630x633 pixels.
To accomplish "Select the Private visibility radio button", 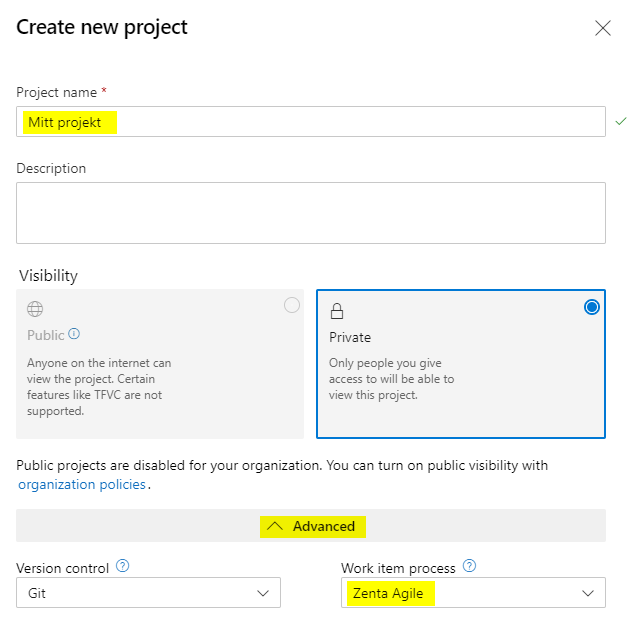I will [592, 307].
